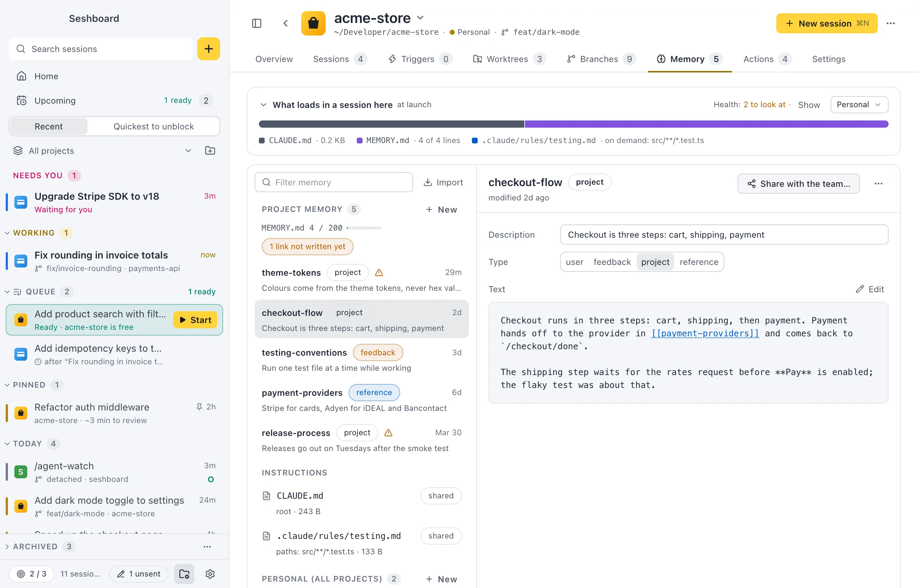Select the Recent sort toggle
Image resolution: width=918 pixels, height=588 pixels.
[x=48, y=126]
